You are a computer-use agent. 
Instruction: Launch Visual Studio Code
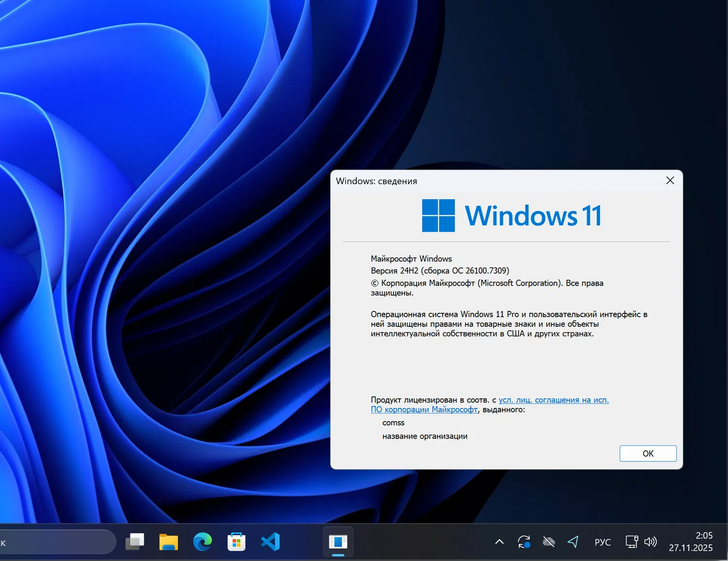pyautogui.click(x=270, y=542)
